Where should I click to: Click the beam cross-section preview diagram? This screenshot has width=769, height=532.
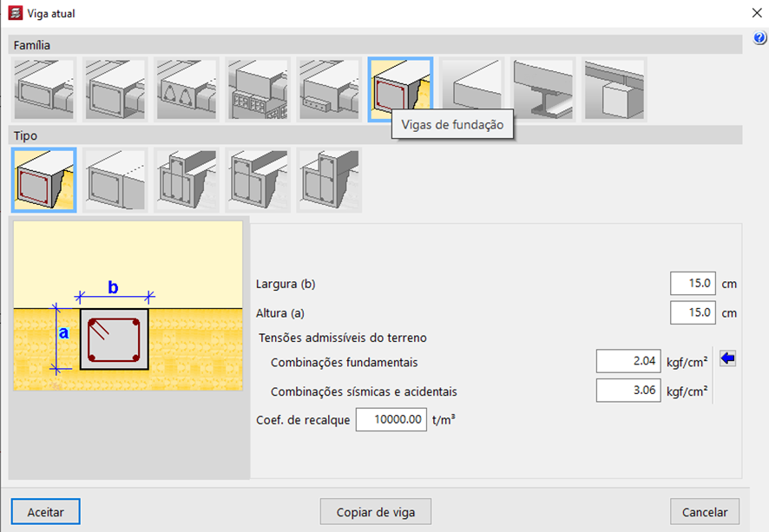coord(128,306)
